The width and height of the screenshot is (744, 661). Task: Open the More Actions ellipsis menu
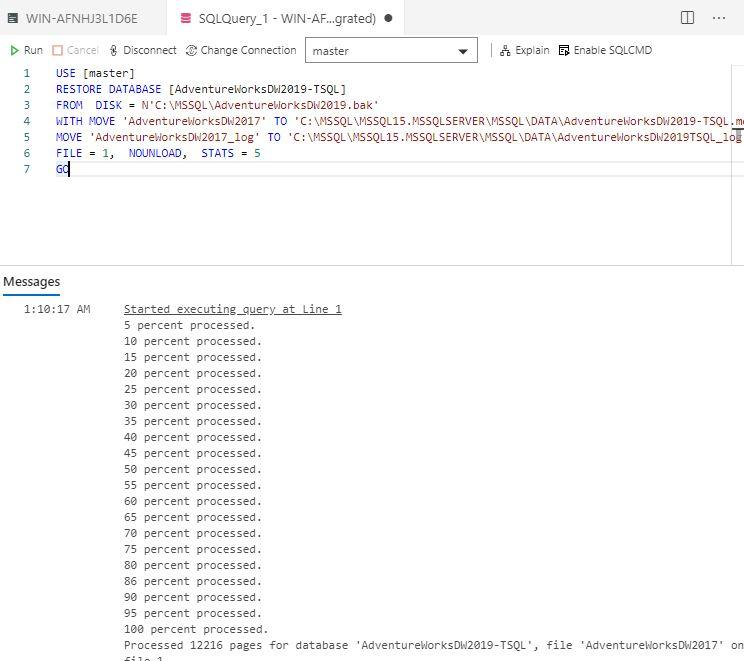pyautogui.click(x=719, y=18)
